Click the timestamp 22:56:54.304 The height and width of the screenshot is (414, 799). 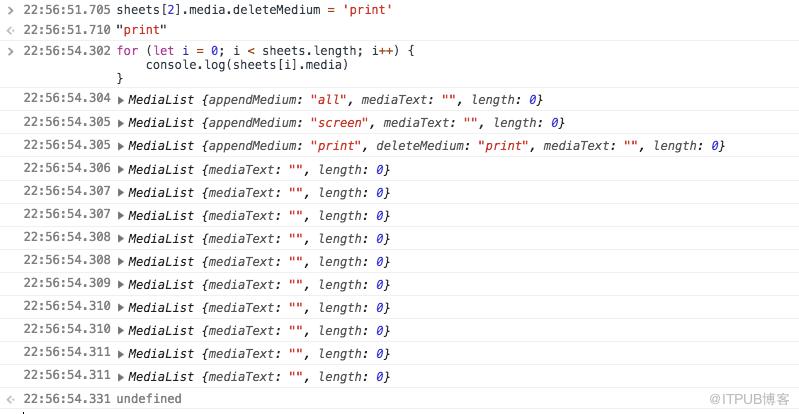pos(67,98)
